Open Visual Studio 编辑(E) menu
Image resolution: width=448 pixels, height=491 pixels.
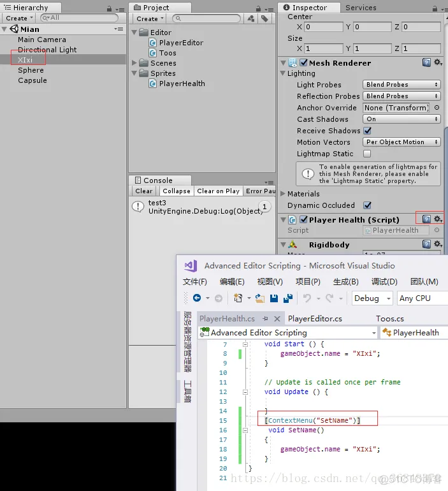[x=232, y=281]
